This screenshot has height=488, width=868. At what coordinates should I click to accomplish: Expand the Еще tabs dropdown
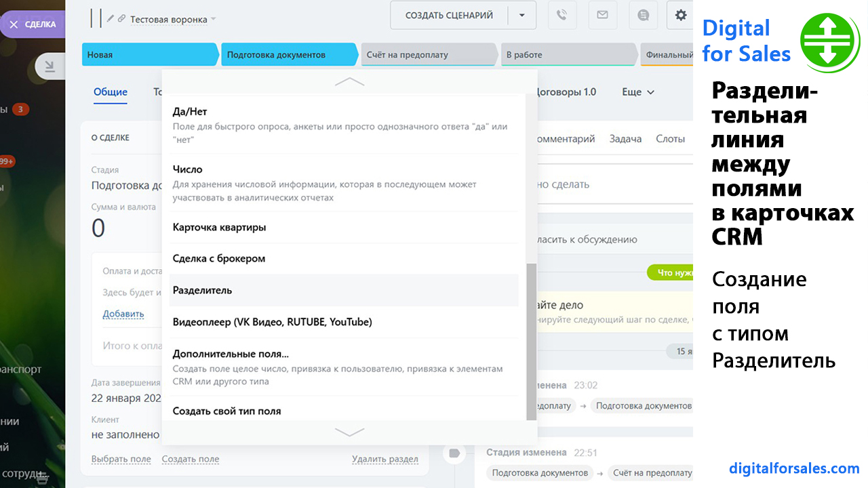tap(638, 92)
